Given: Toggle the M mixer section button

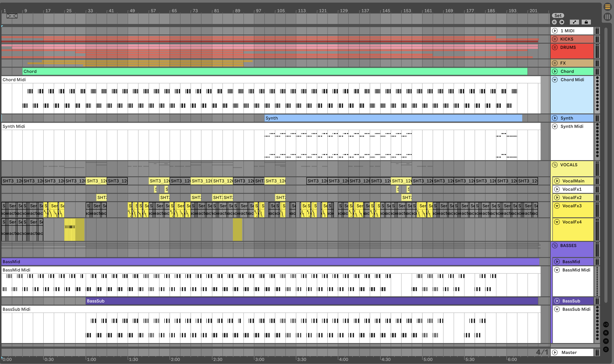Looking at the screenshot, I should 606,341.
